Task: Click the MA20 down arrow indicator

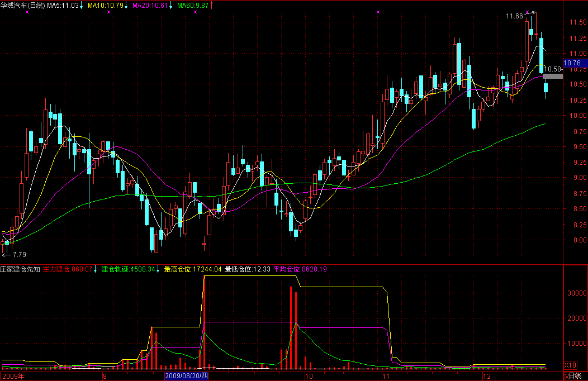Action: pos(170,6)
